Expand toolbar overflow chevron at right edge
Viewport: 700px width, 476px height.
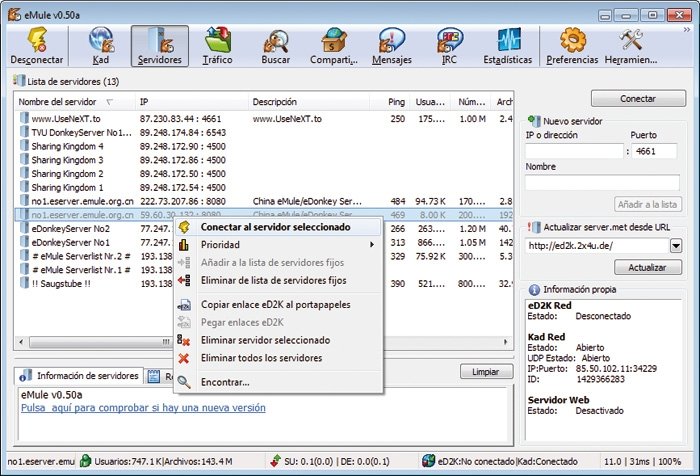pyautogui.click(x=687, y=30)
